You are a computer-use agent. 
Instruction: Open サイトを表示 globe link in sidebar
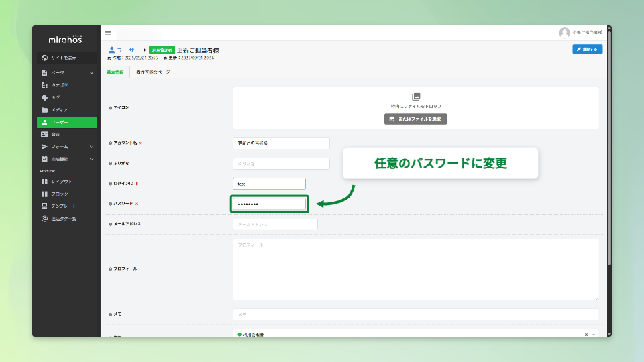point(66,58)
